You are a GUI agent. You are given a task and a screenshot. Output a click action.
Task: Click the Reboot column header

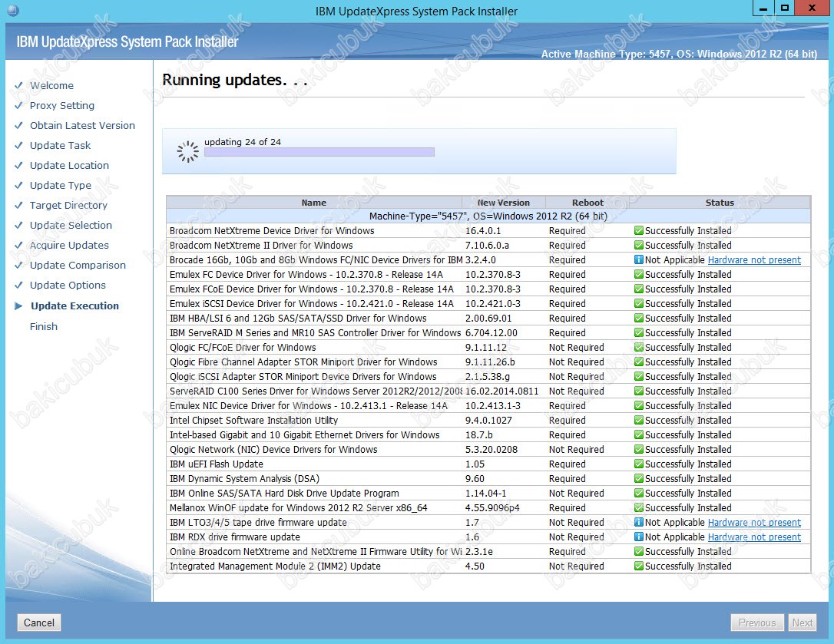pos(587,203)
